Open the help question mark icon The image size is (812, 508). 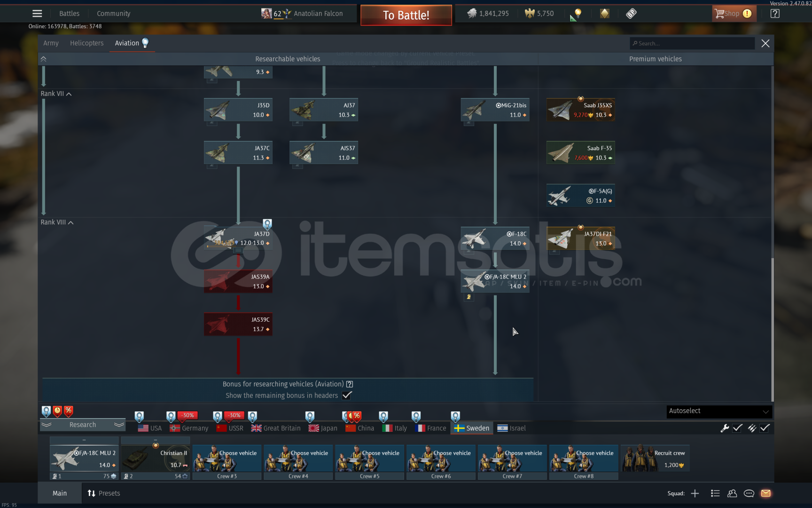(x=775, y=13)
